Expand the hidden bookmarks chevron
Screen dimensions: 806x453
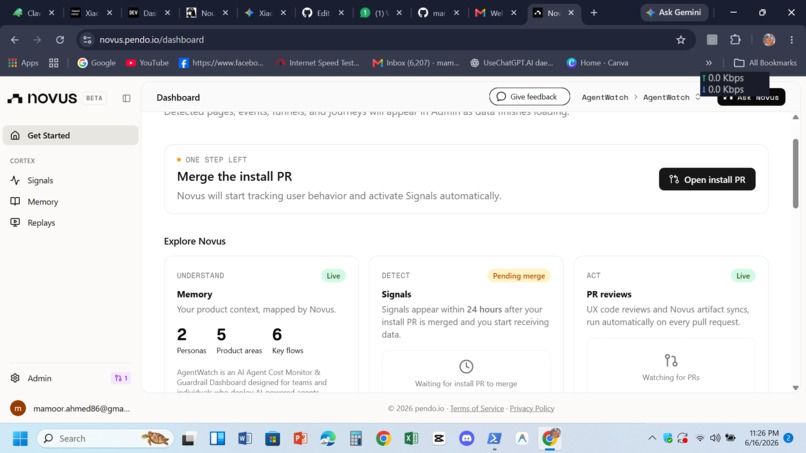click(x=709, y=63)
